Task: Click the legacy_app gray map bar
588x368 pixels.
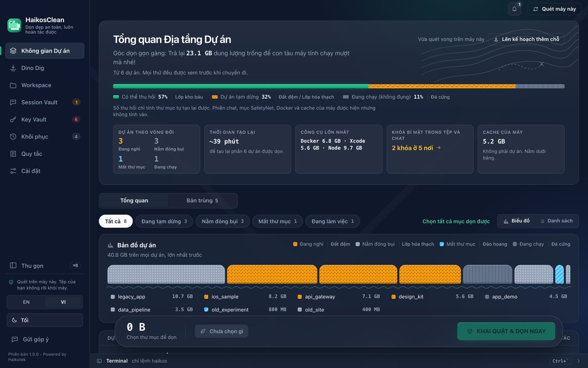Action: [166, 274]
